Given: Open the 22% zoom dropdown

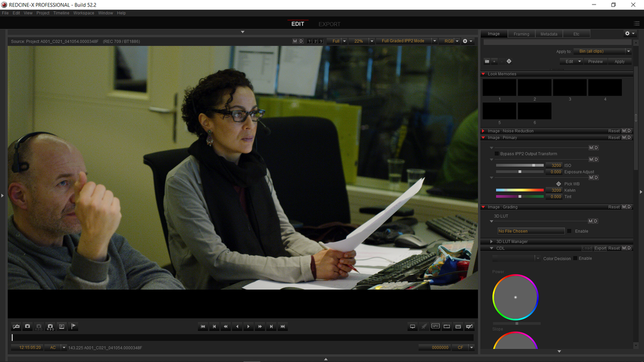Looking at the screenshot, I should [x=362, y=41].
